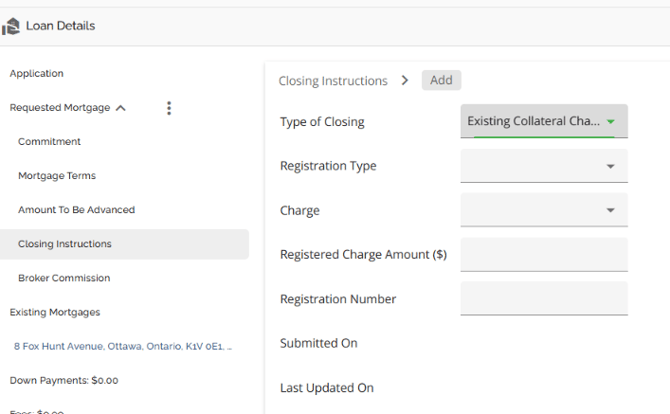Image resolution: width=670 pixels, height=414 pixels.
Task: Open the Commitment sidebar item
Action: pos(49,142)
